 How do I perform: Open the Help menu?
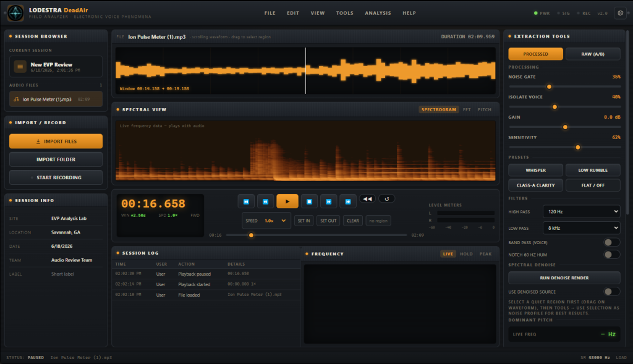(x=409, y=13)
